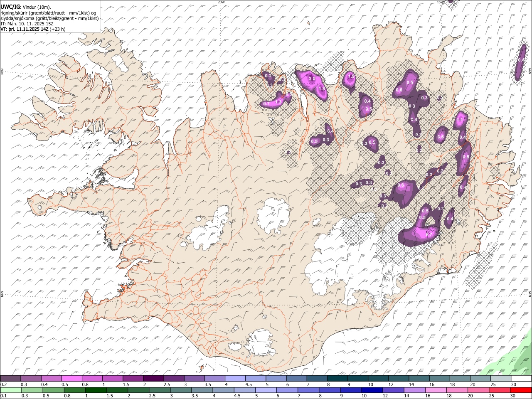The width and height of the screenshot is (532, 399).
Task: Select upper legend swatch between 5 and 6
Action: [x=276, y=378]
